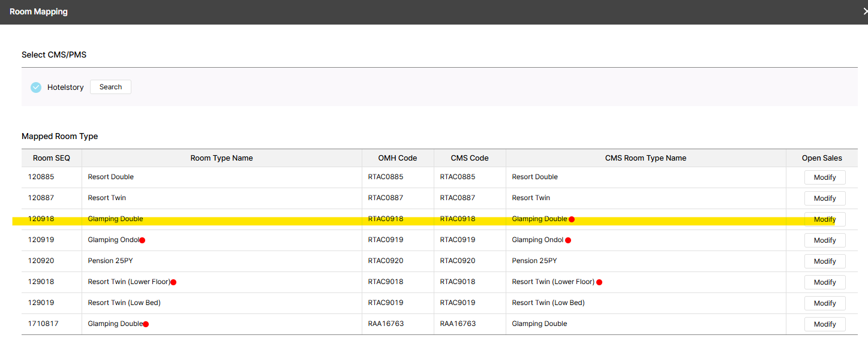Click Modify for Resort Twin row 120887
868x338 pixels.
[824, 198]
